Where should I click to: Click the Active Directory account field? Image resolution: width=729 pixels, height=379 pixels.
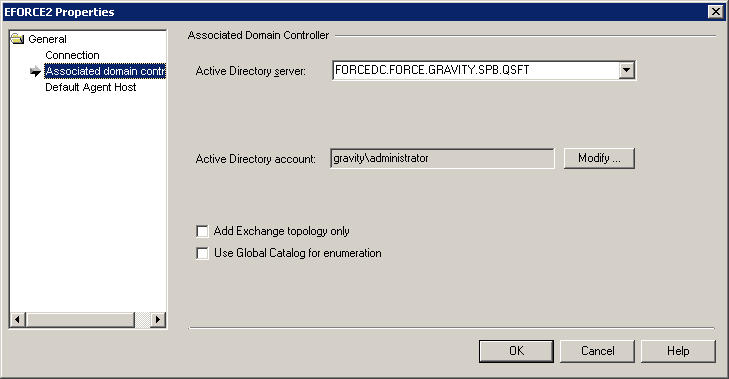tap(442, 158)
